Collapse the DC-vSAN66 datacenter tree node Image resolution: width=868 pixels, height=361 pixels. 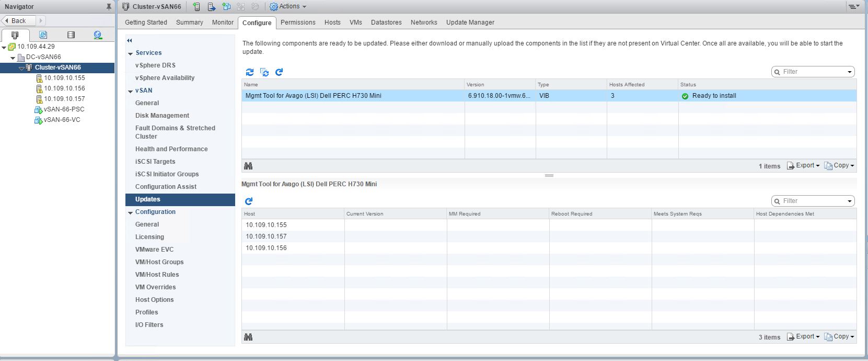[13, 58]
